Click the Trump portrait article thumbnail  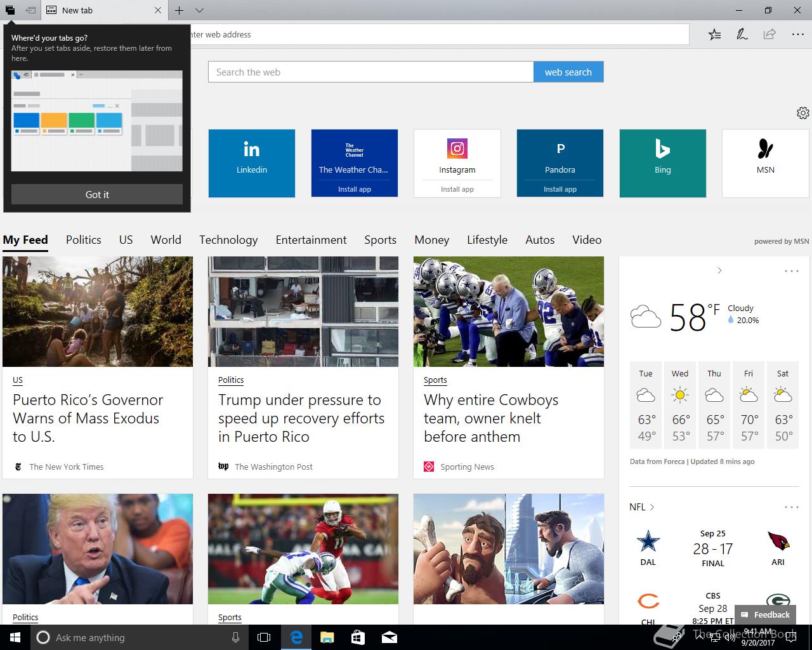coord(98,549)
